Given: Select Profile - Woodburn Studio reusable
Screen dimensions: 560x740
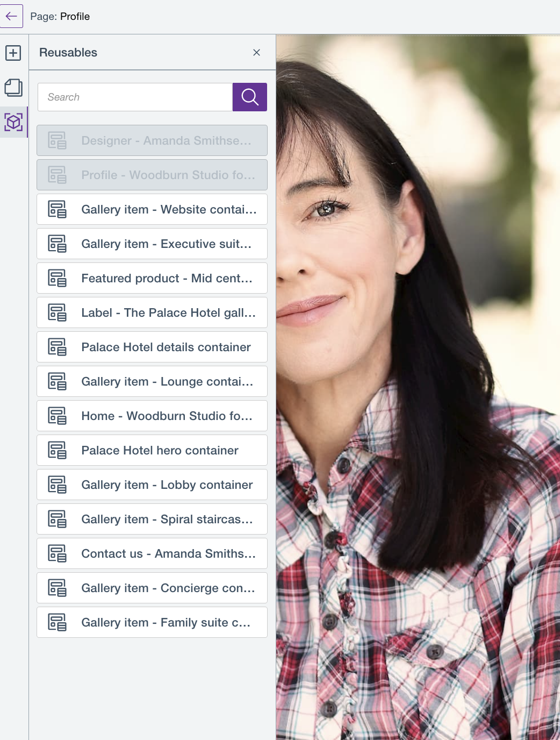Looking at the screenshot, I should point(152,175).
